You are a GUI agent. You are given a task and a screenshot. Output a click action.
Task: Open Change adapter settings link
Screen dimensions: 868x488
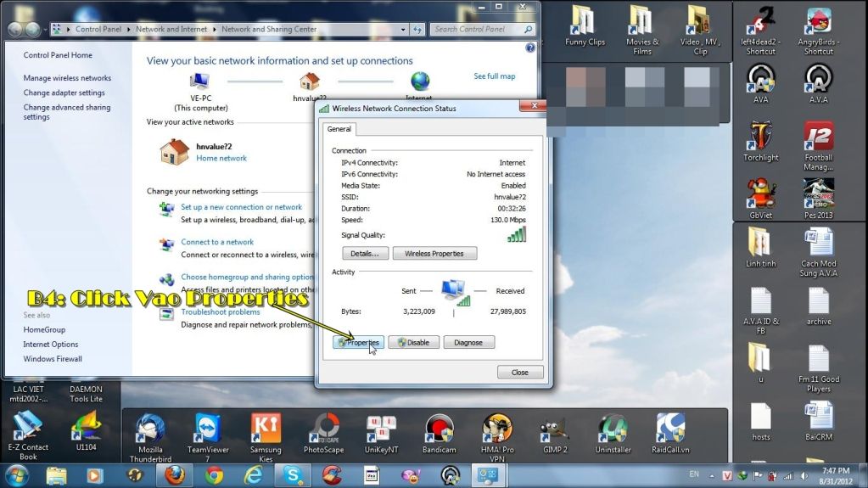point(64,93)
